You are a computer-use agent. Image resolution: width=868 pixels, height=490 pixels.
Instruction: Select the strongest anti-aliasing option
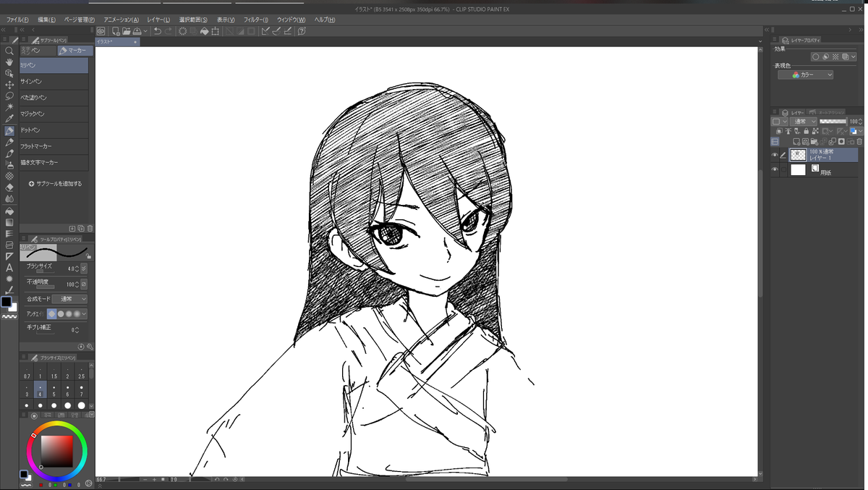tap(77, 314)
